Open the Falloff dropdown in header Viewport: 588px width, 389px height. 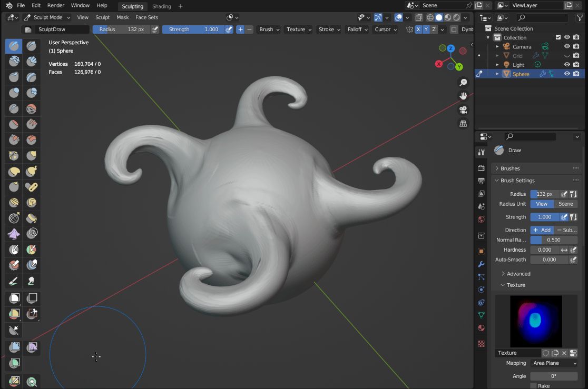point(357,29)
